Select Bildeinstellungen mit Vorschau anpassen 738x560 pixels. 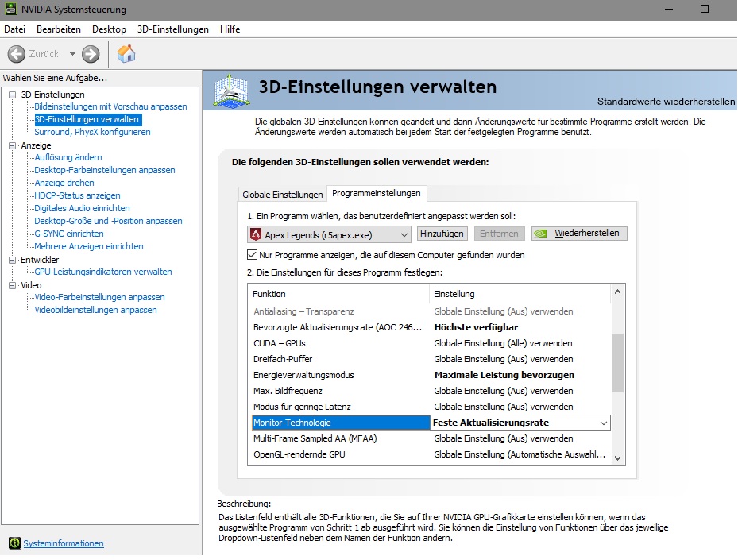click(x=110, y=106)
